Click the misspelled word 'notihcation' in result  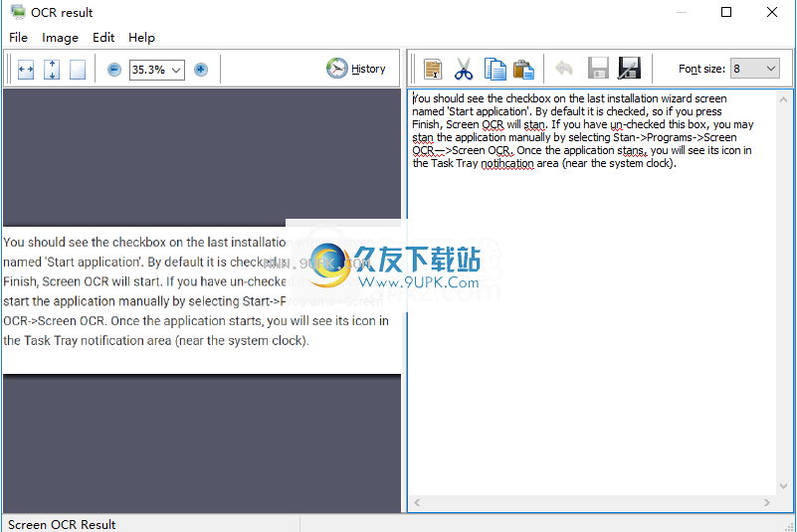[507, 164]
